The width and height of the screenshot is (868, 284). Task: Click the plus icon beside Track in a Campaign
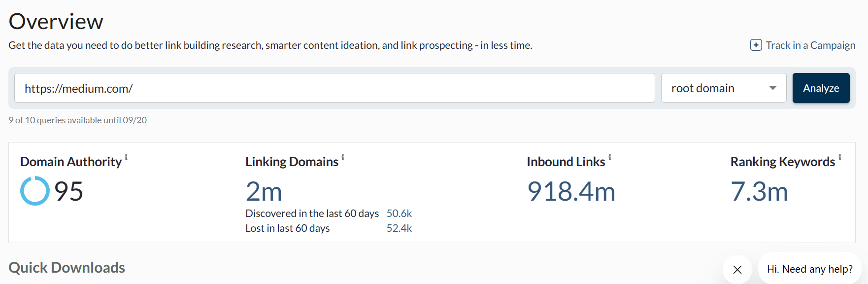756,45
